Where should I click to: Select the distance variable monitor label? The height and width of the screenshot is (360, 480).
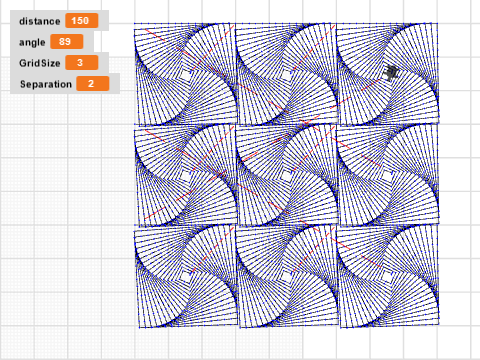point(40,21)
